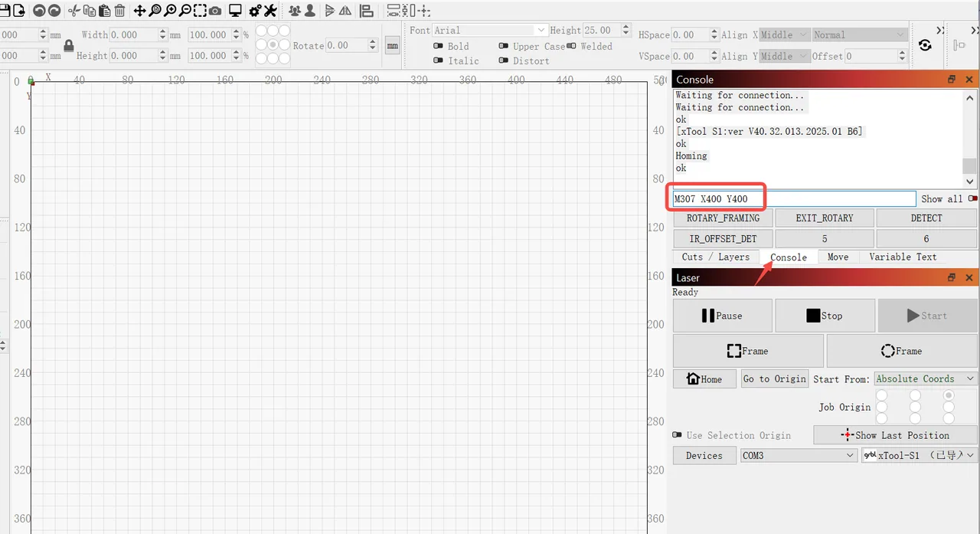Click the ROTARY_FRAMING macro button
Viewport: 980px width, 534px height.
point(724,218)
